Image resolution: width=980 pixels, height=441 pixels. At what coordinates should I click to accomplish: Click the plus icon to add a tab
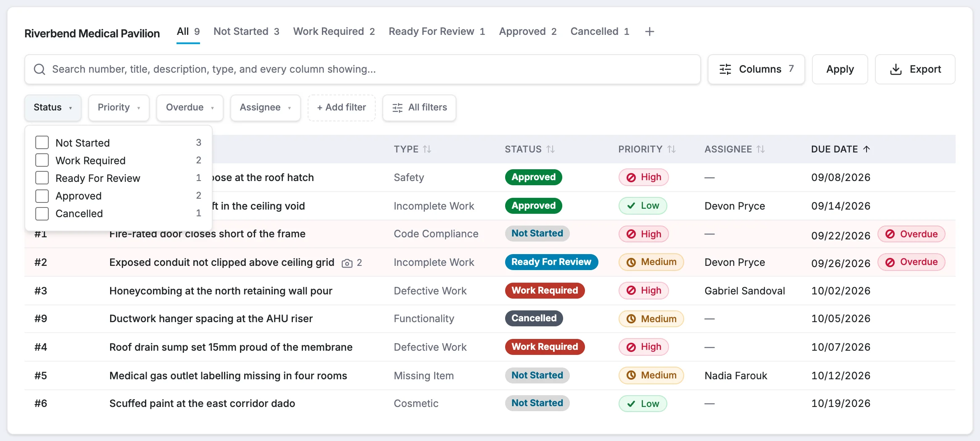(x=649, y=31)
